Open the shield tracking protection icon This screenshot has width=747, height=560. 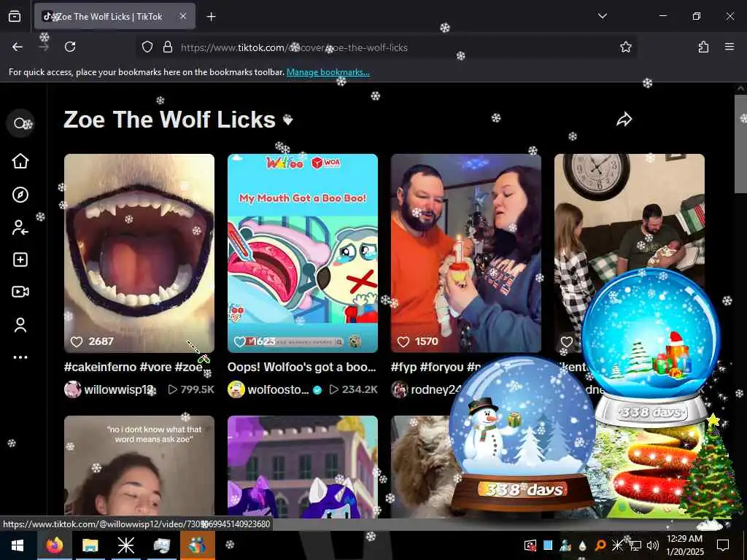pos(147,47)
